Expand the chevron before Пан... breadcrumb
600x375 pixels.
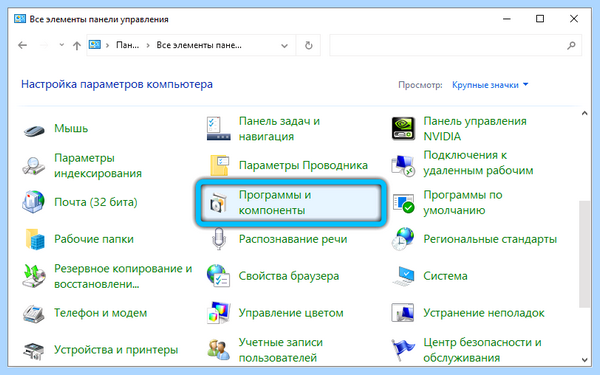(108, 45)
